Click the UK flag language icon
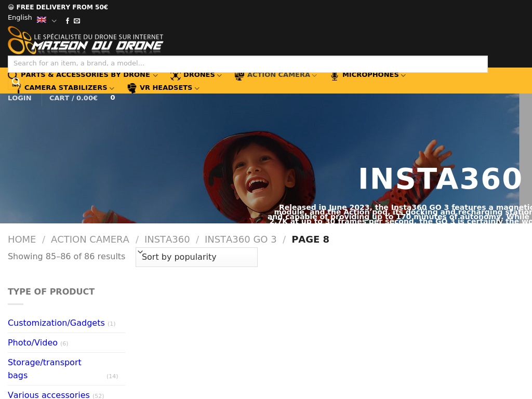 [42, 20]
